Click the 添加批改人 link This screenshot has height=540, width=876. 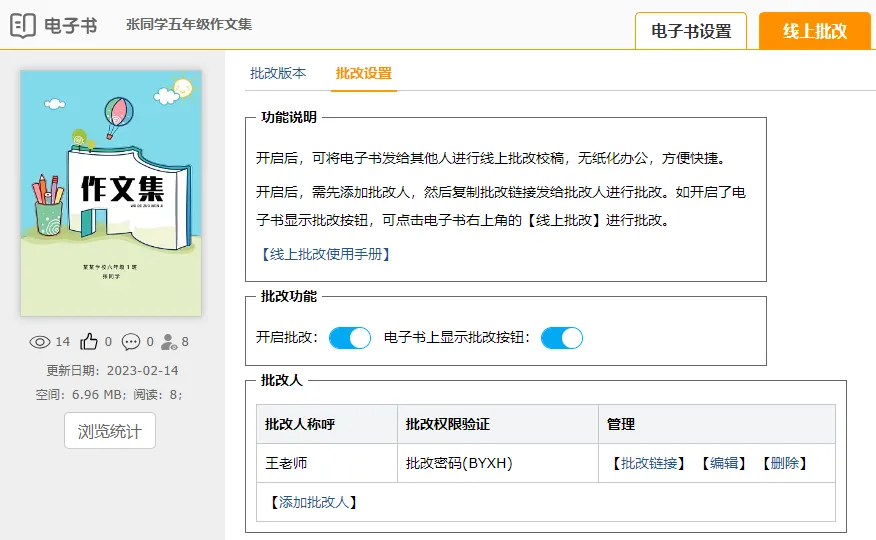(313, 502)
